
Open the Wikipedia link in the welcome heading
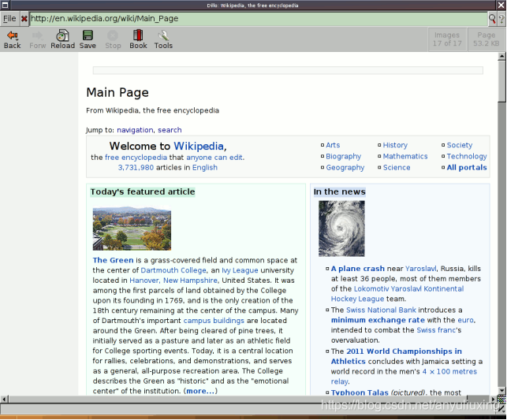[199, 146]
